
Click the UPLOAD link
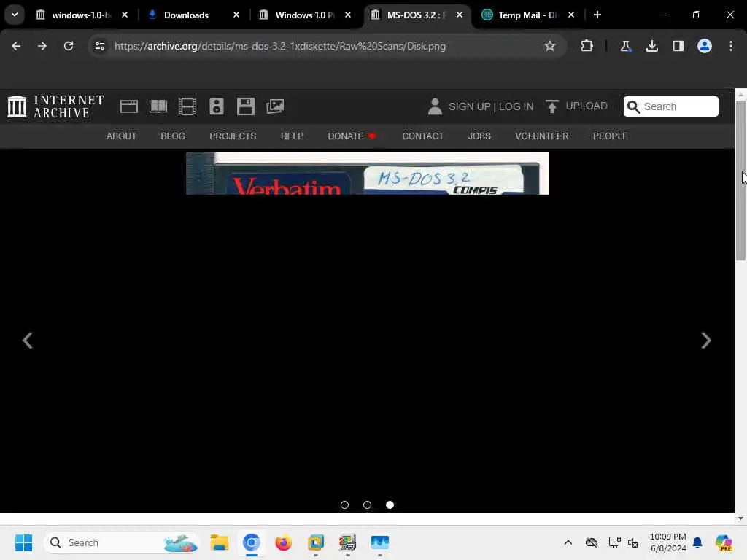(587, 106)
